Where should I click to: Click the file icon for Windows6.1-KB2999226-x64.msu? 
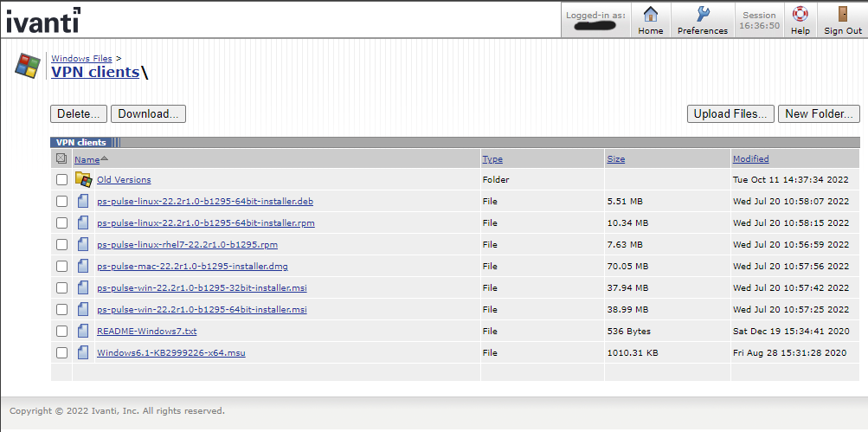[x=83, y=352]
